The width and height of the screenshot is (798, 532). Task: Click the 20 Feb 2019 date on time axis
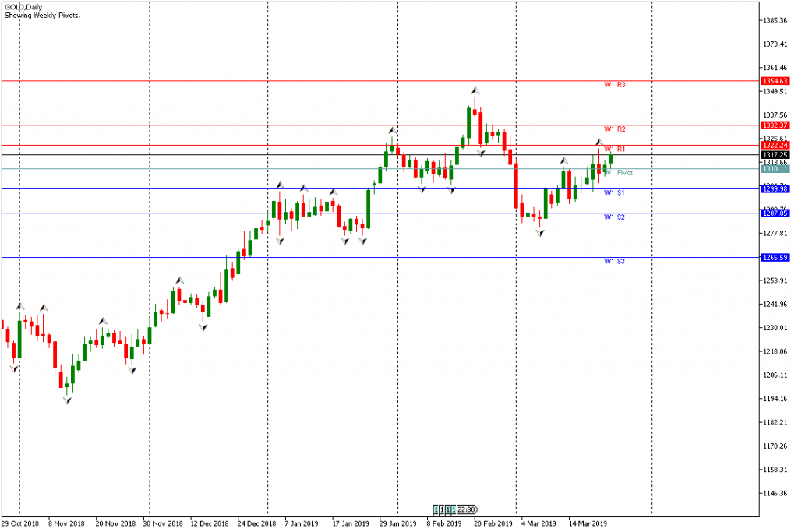pos(493,523)
